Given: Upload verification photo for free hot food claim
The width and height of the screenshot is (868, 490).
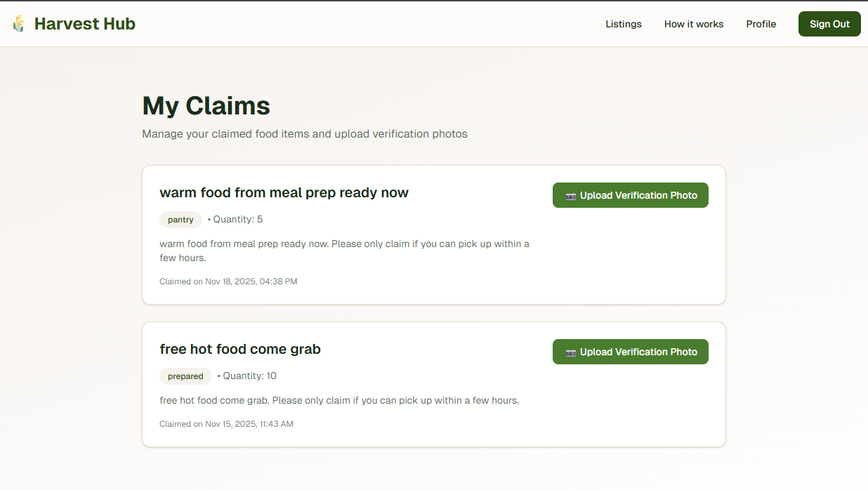Looking at the screenshot, I should tap(630, 352).
